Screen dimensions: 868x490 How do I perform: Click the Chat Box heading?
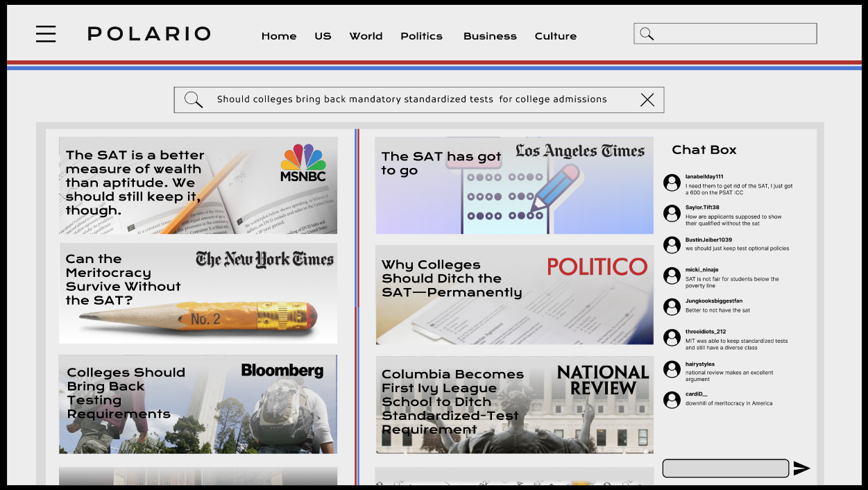pos(704,150)
